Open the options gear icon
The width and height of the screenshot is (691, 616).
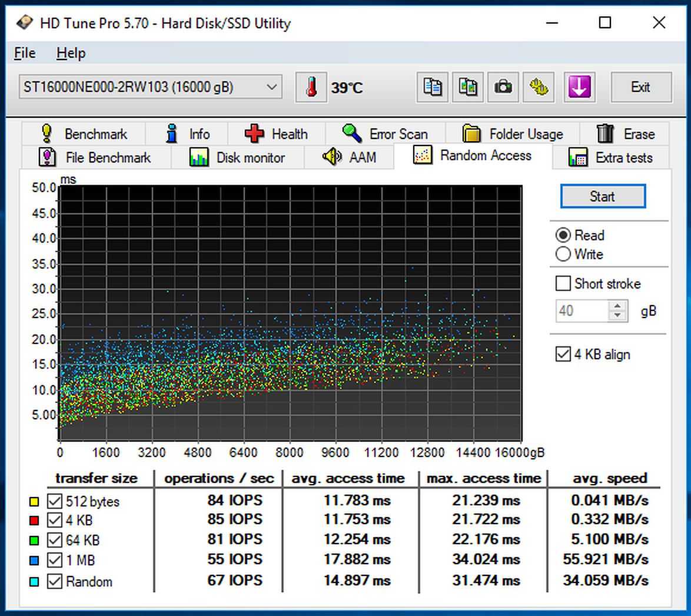[x=538, y=88]
